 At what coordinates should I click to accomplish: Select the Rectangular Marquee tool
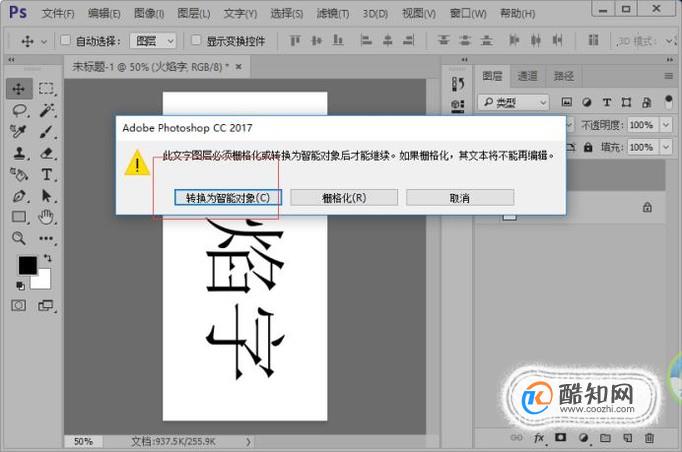(46, 89)
